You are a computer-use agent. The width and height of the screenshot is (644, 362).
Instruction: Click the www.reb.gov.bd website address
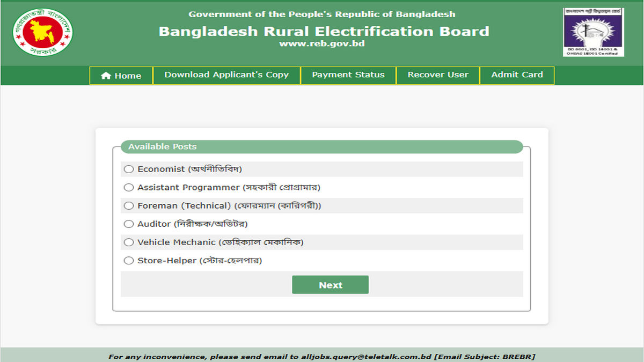(x=322, y=43)
